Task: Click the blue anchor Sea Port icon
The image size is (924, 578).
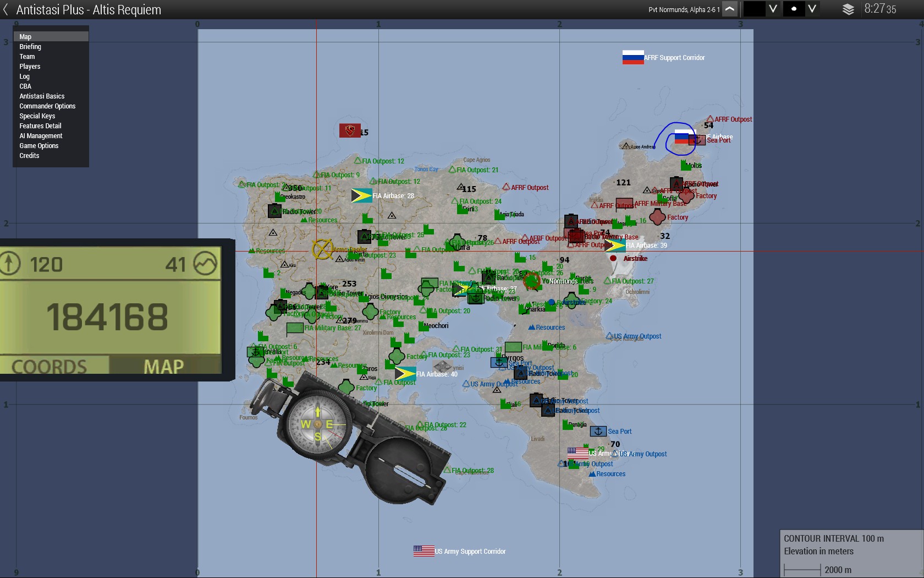Action: (x=598, y=431)
